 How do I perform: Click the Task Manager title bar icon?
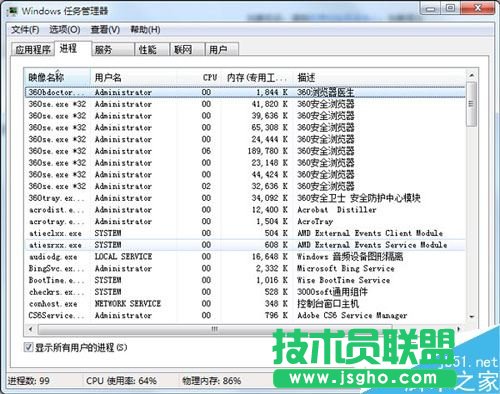click(x=12, y=11)
